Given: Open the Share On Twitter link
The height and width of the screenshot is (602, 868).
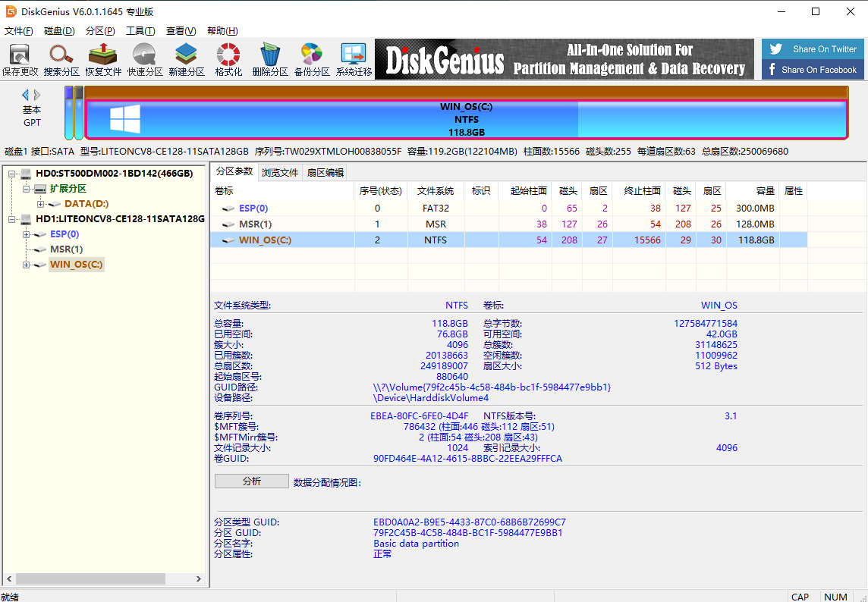Looking at the screenshot, I should (814, 49).
